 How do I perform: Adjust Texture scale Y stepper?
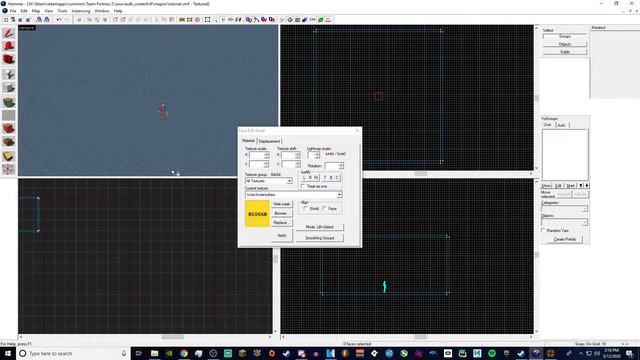[267, 164]
